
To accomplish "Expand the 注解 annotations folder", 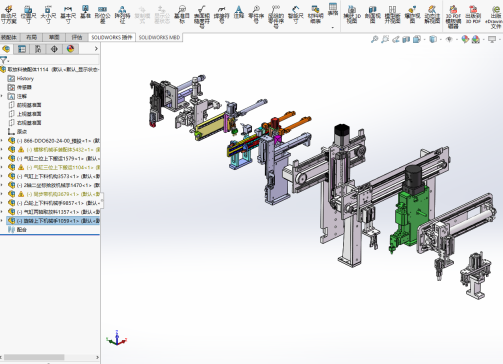I will pyautogui.click(x=2, y=96).
